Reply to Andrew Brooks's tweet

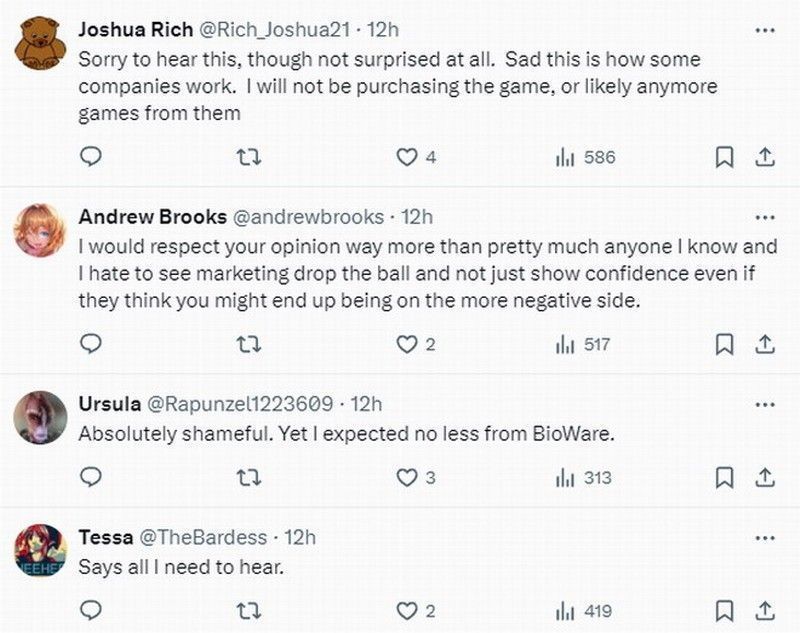pyautogui.click(x=91, y=344)
